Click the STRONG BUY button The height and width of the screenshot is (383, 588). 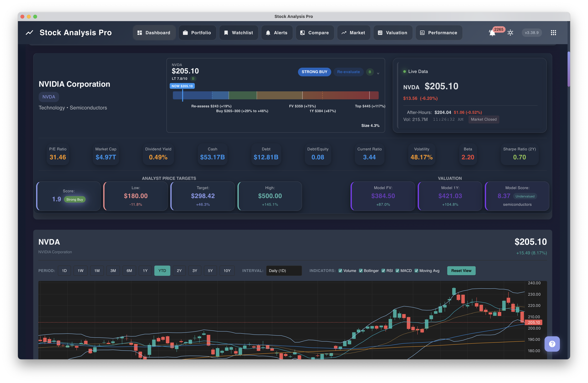click(x=314, y=72)
